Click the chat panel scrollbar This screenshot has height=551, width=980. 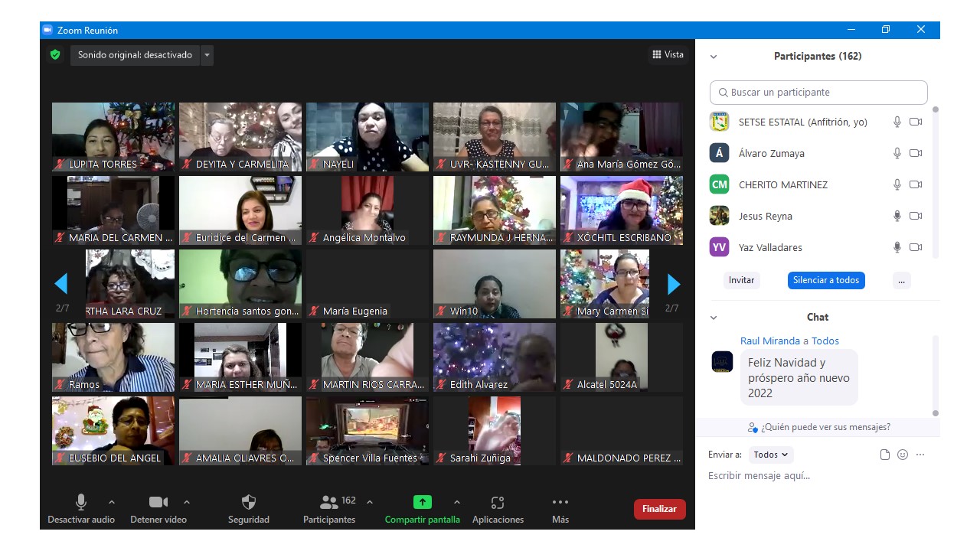[x=935, y=375]
